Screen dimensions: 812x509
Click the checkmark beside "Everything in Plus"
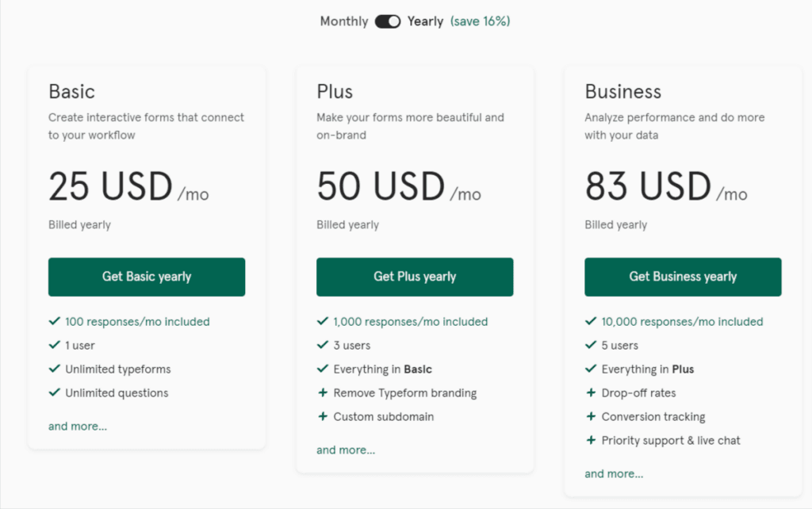591,369
